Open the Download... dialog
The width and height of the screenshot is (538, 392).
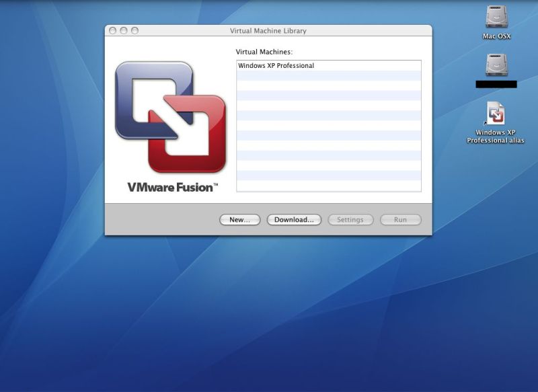pos(294,220)
